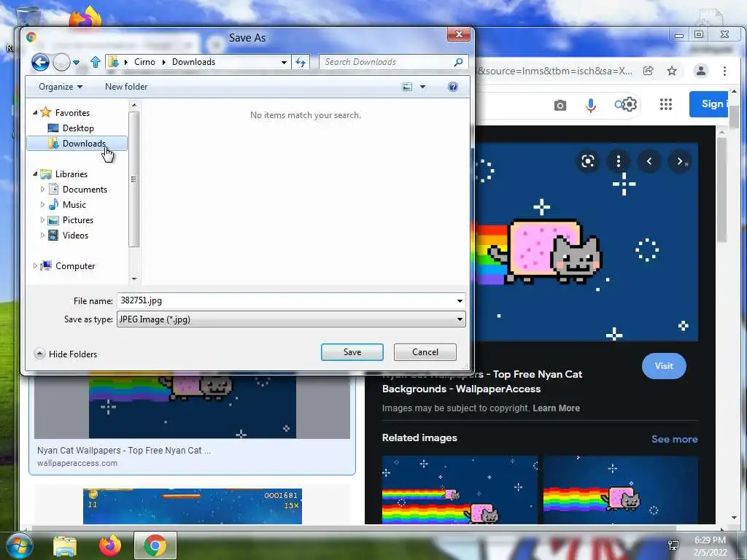
Task: Open File Explorer from taskbar
Action: (65, 545)
